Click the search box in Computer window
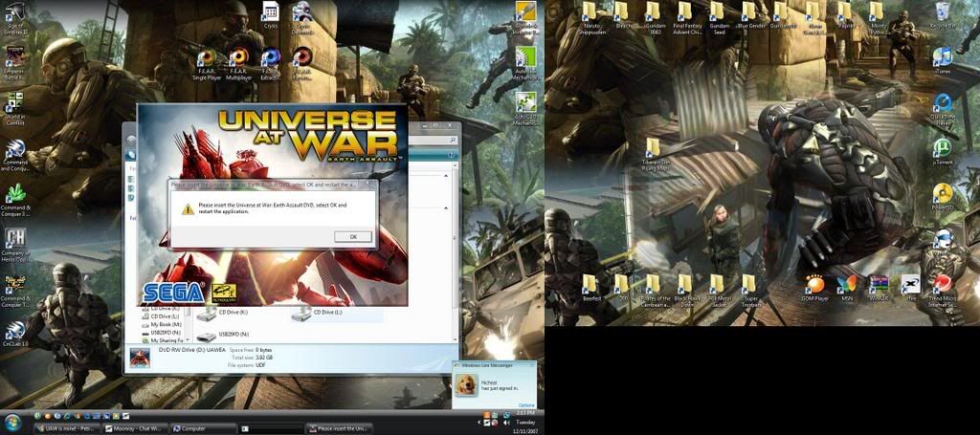 click(434, 142)
